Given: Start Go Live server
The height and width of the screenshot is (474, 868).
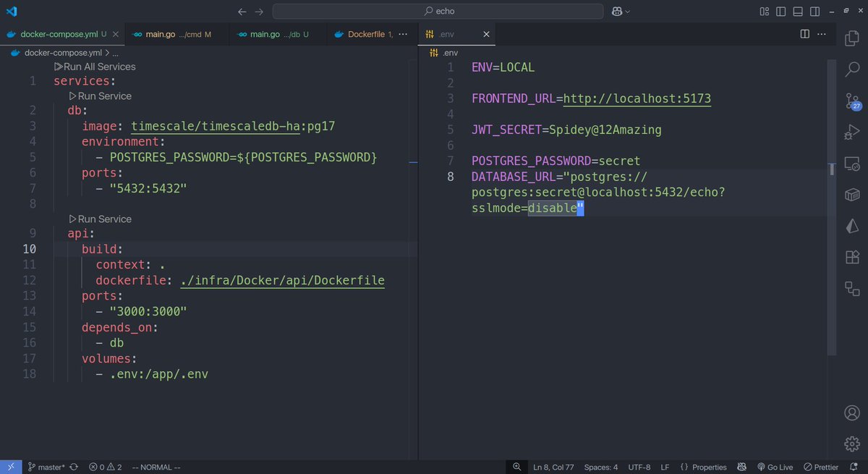Looking at the screenshot, I should coord(775,467).
